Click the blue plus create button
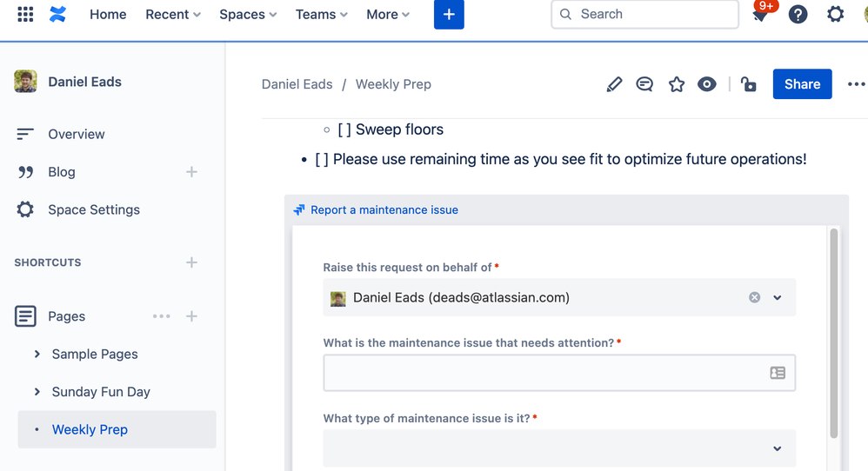This screenshot has width=868, height=471. 449,15
